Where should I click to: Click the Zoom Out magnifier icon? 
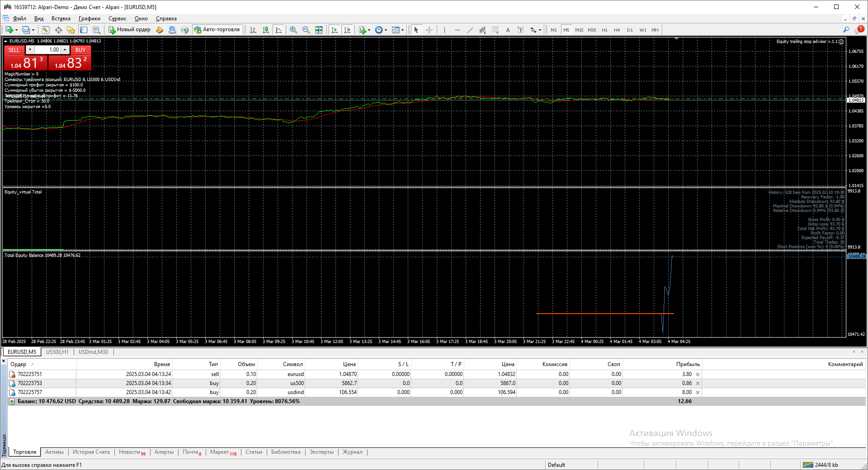pyautogui.click(x=306, y=30)
